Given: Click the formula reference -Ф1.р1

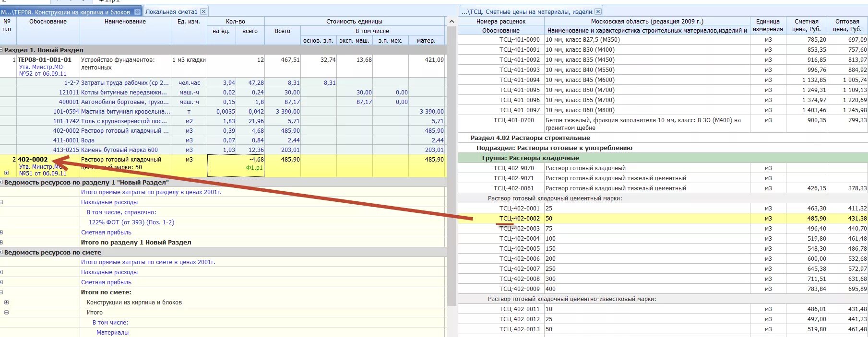Looking at the screenshot, I should 253,168.
